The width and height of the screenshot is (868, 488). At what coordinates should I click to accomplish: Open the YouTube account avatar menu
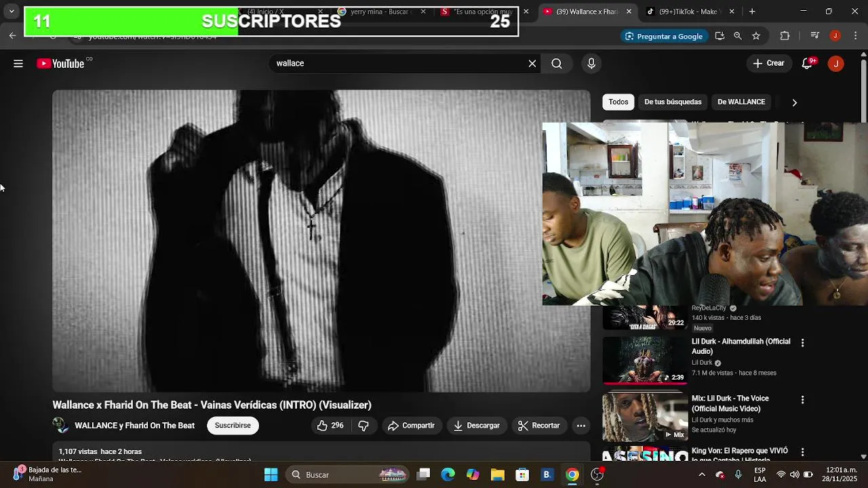coord(836,64)
